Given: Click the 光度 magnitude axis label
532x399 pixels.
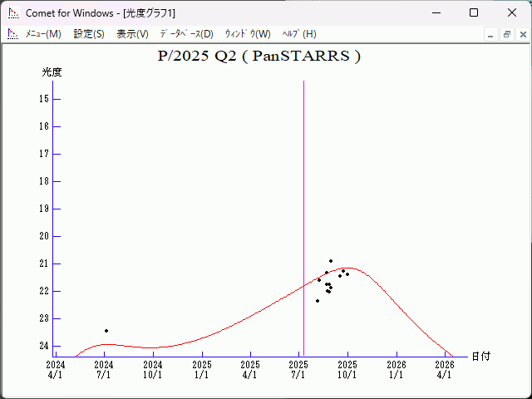Looking at the screenshot, I should [x=52, y=72].
